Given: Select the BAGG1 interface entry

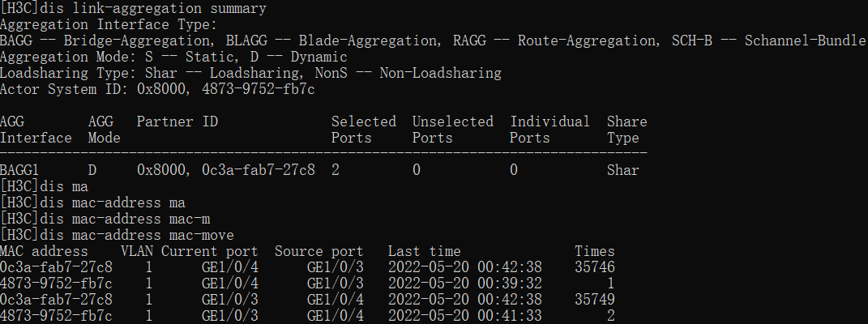Looking at the screenshot, I should coord(24,170).
